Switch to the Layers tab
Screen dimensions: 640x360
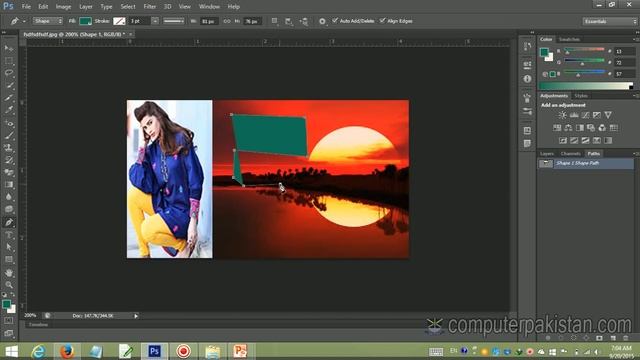547,153
